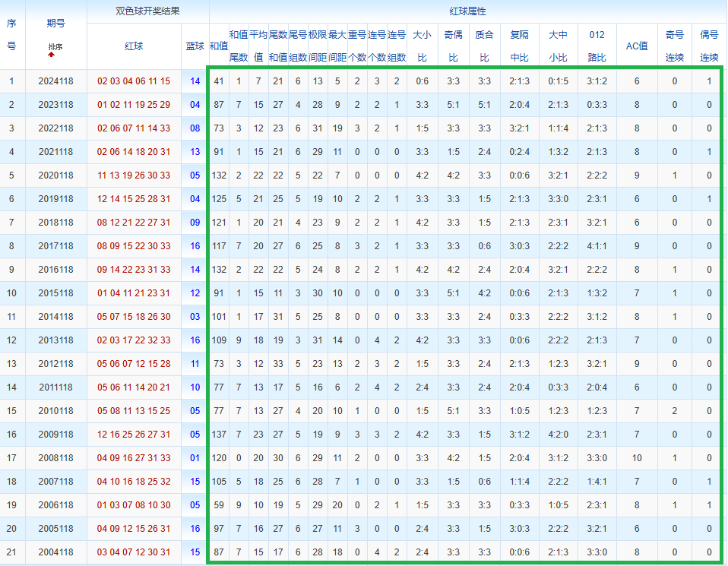Image resolution: width=728 pixels, height=566 pixels.
Task: Select issue number 2013118
Action: 55,340
